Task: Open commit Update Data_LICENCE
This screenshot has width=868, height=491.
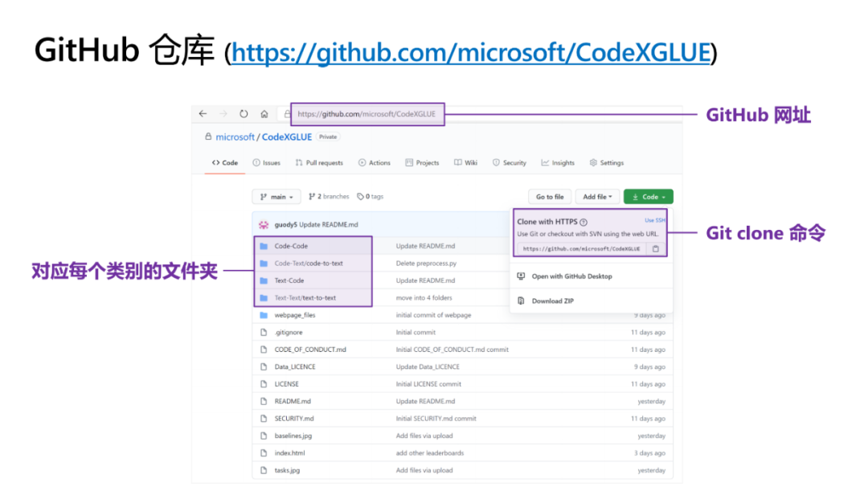Action: (428, 367)
